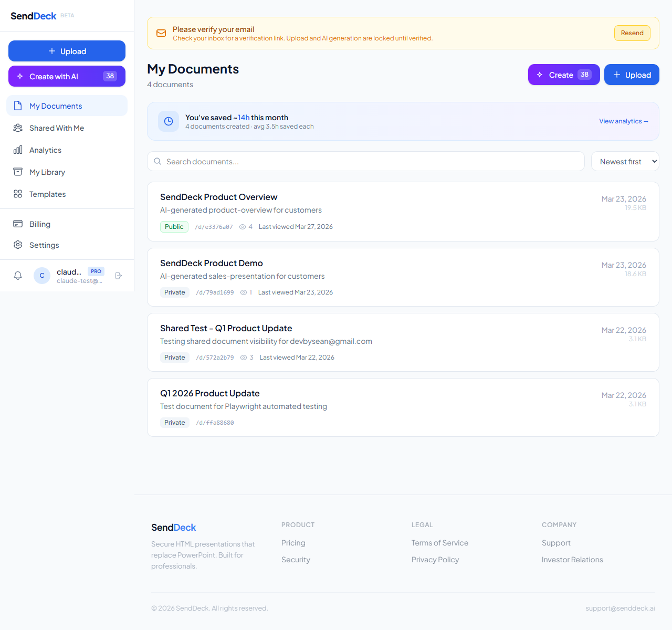Click the time saved clock icon
The width and height of the screenshot is (672, 630).
[168, 121]
